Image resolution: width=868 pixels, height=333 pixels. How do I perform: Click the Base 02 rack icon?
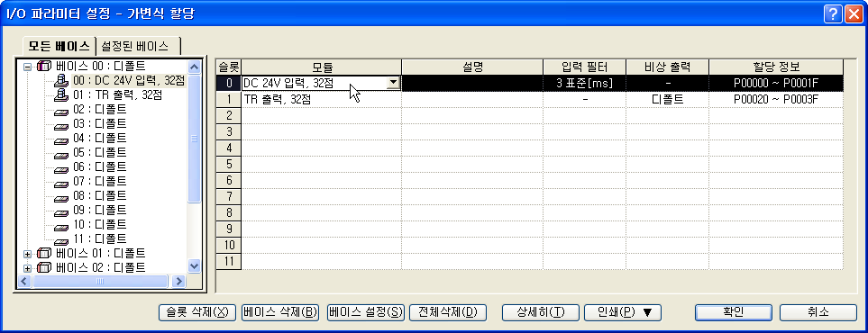44,267
